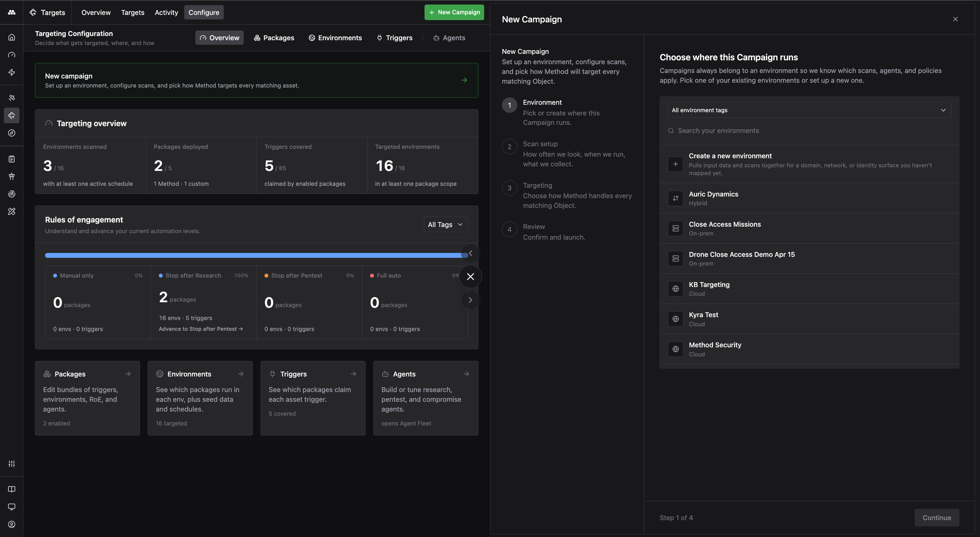
Task: Open the crossed tools sidebar icon
Action: pos(12,211)
